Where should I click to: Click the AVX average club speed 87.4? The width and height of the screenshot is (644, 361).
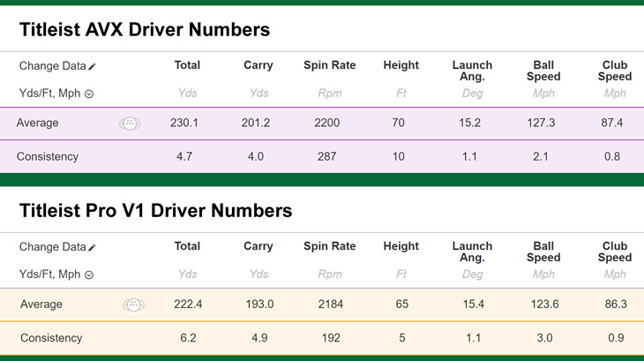(612, 123)
